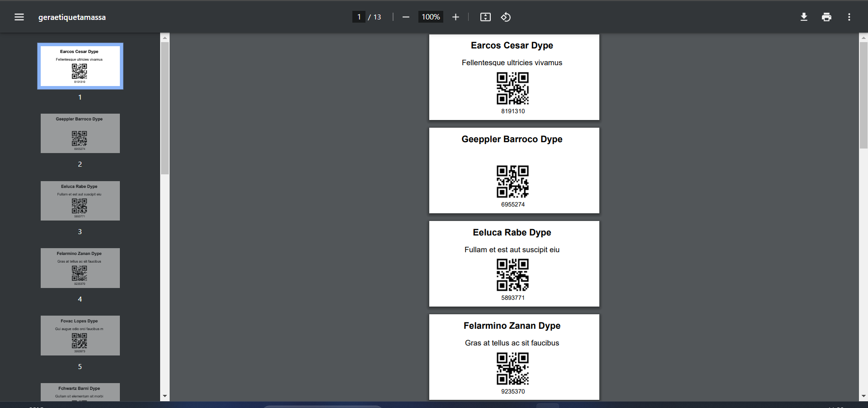This screenshot has width=868, height=408.
Task: Click the Felarmino Zanan Dype heading
Action: pyautogui.click(x=512, y=326)
